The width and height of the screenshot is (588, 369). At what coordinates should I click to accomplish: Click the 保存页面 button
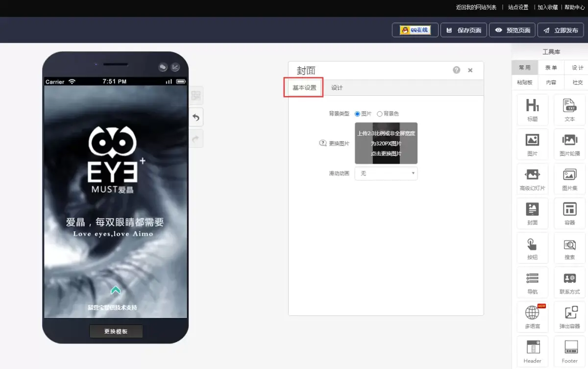click(464, 30)
